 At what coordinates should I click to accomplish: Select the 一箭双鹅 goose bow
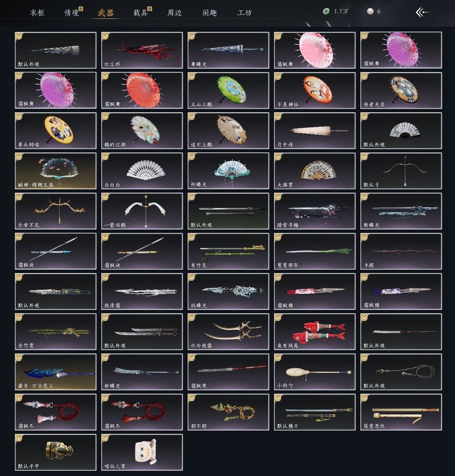tap(142, 211)
